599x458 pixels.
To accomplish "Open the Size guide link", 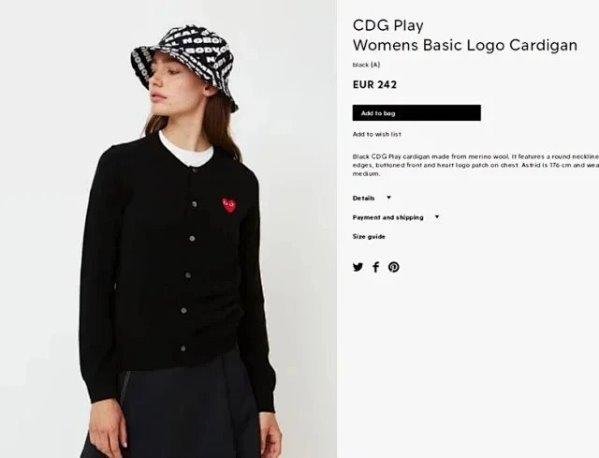I will (x=369, y=237).
